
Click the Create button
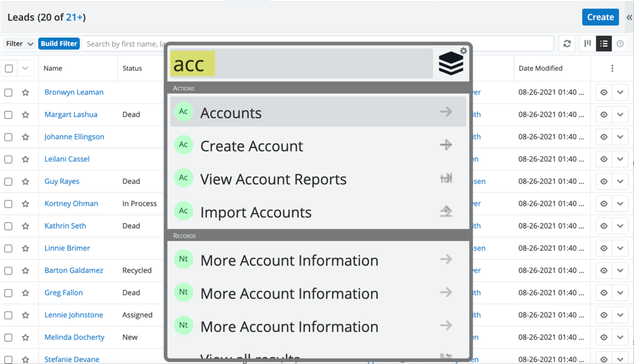600,17
